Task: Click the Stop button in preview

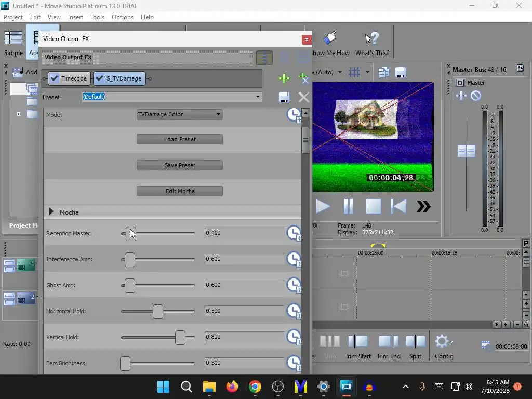Action: tap(373, 206)
